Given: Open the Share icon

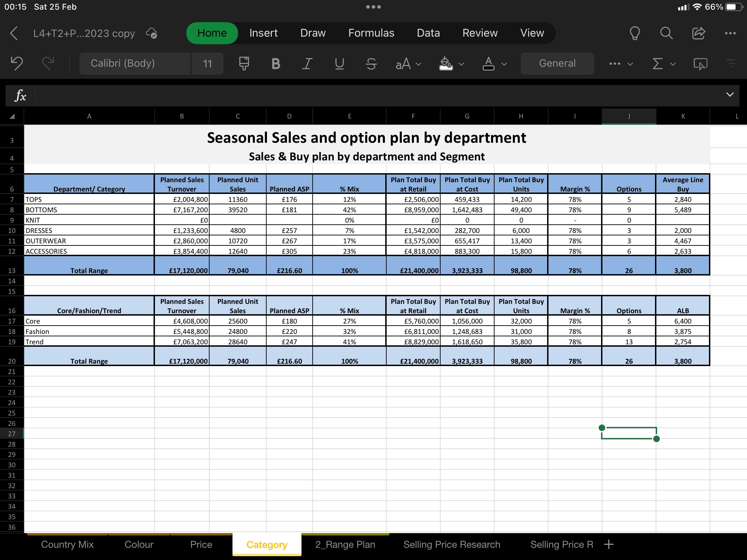Looking at the screenshot, I should point(698,33).
